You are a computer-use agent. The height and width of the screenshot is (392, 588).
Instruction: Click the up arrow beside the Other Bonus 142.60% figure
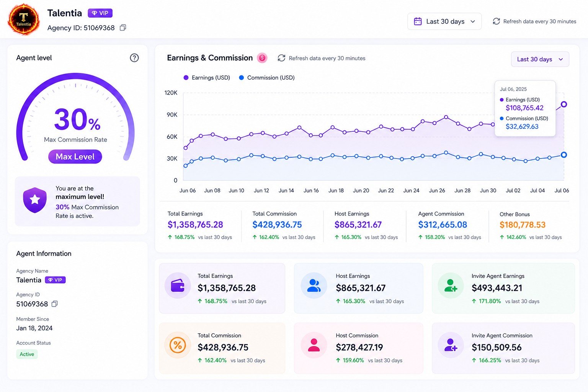[x=502, y=237]
